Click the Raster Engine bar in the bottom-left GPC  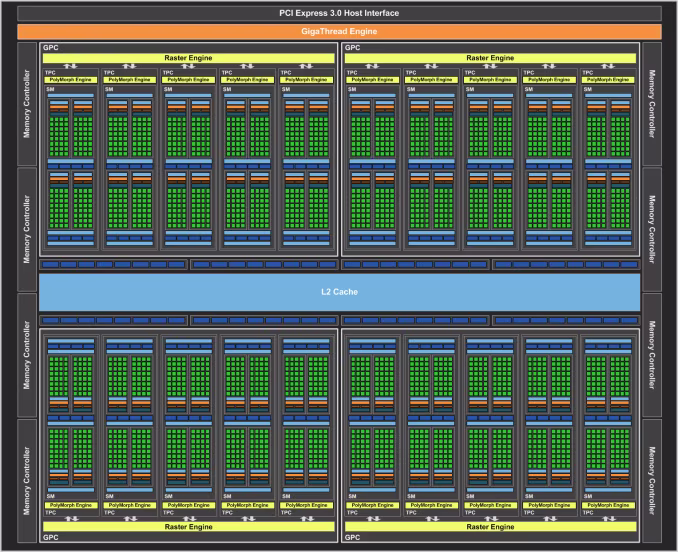click(188, 526)
